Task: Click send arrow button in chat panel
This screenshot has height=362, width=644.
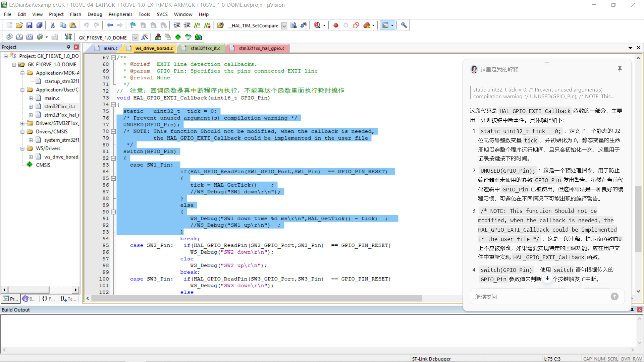Action: click(x=614, y=297)
